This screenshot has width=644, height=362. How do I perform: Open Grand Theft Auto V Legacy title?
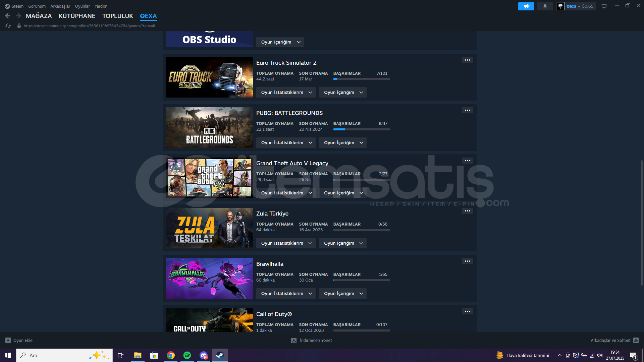pyautogui.click(x=292, y=163)
